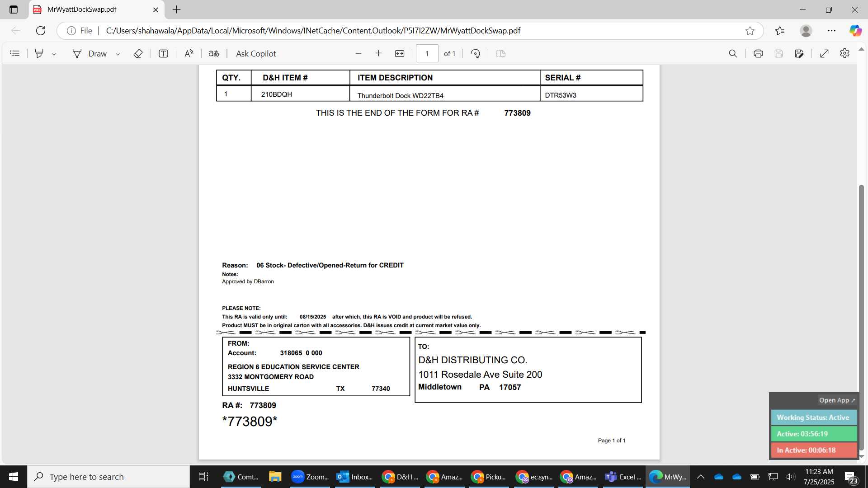This screenshot has height=488, width=868.
Task: Save the PDF
Action: coord(778,53)
